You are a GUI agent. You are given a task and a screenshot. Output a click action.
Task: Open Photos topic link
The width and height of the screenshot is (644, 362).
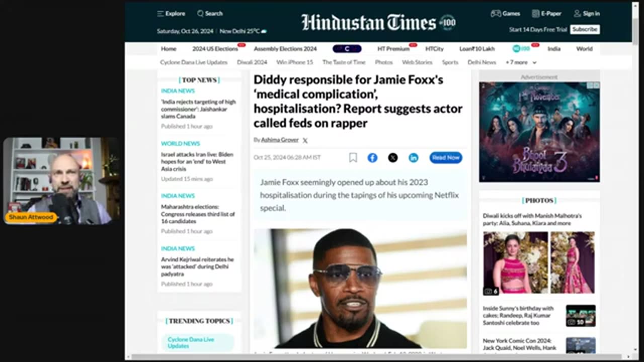(x=383, y=62)
